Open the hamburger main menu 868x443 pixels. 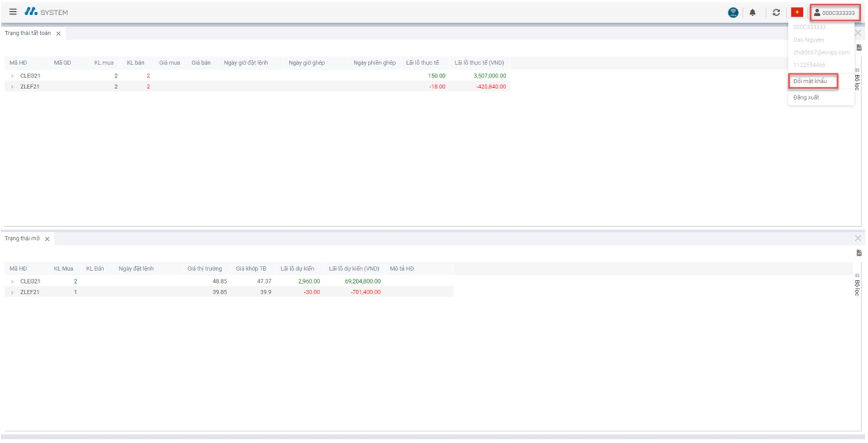point(13,12)
